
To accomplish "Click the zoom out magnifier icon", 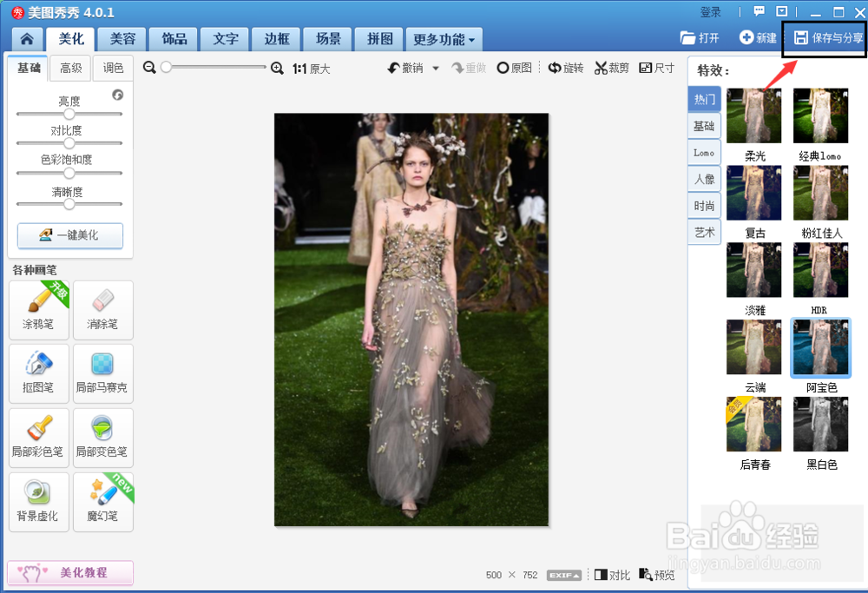I will tap(149, 68).
